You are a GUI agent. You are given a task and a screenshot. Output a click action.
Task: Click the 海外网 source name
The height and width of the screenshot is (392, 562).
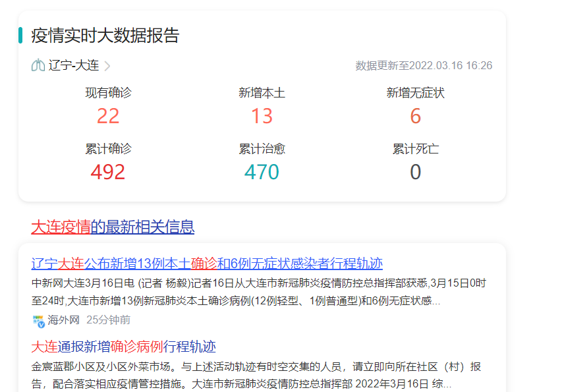coord(63,320)
